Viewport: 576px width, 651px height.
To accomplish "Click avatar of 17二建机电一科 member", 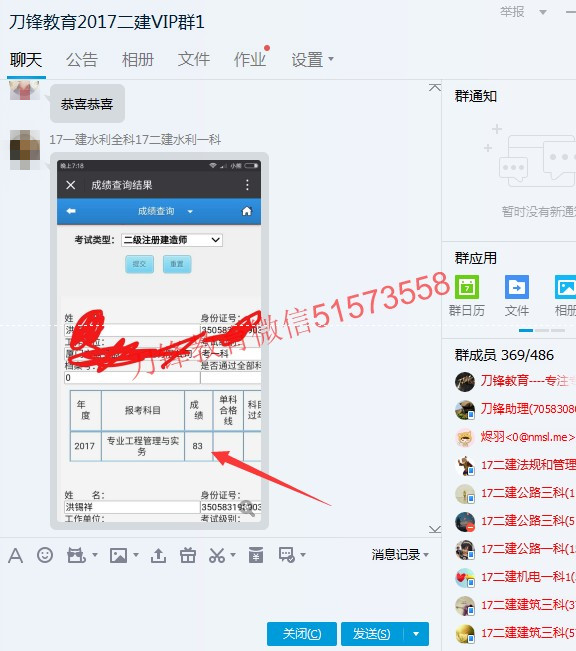I will (x=465, y=578).
